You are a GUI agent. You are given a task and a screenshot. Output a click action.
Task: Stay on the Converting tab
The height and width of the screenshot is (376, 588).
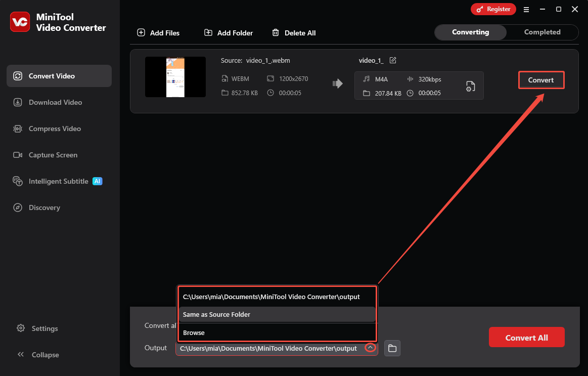(x=470, y=32)
